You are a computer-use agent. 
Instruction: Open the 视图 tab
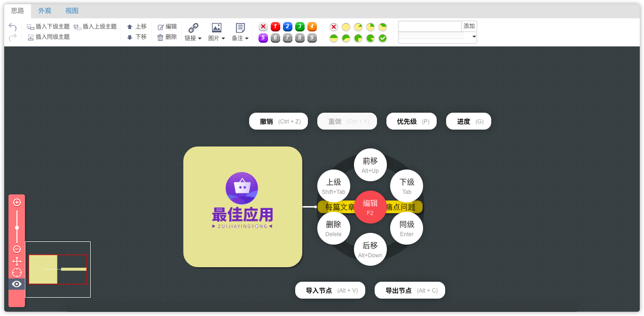(x=71, y=10)
